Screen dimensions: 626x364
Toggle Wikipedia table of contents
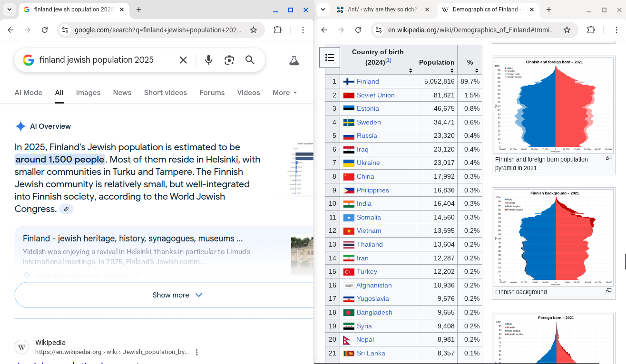tap(330, 57)
